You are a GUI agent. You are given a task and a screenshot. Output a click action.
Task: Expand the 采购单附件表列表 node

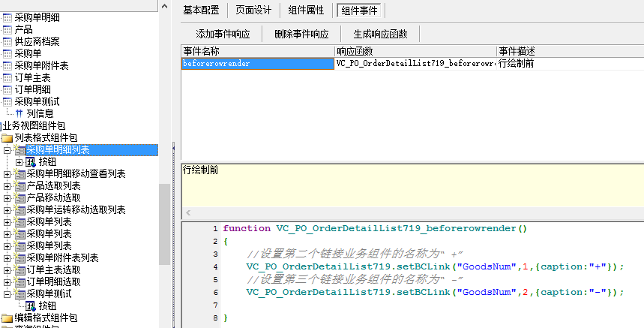tap(7, 257)
